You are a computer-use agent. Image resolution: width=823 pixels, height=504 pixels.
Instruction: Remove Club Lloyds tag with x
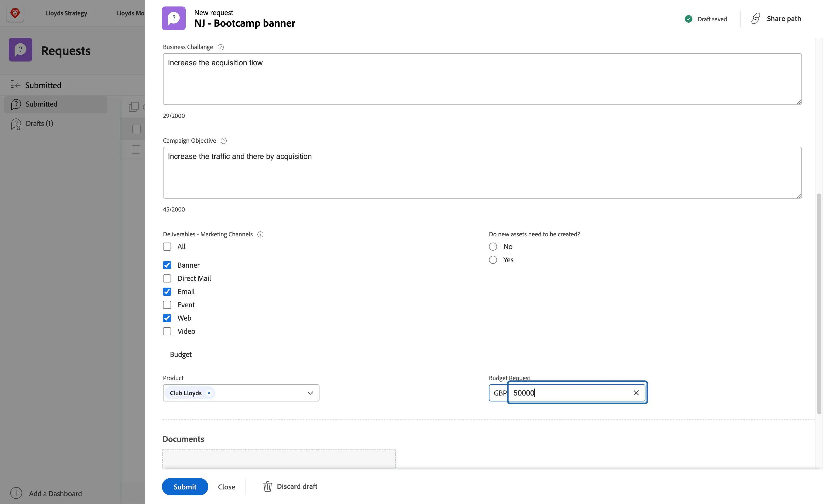[209, 393]
